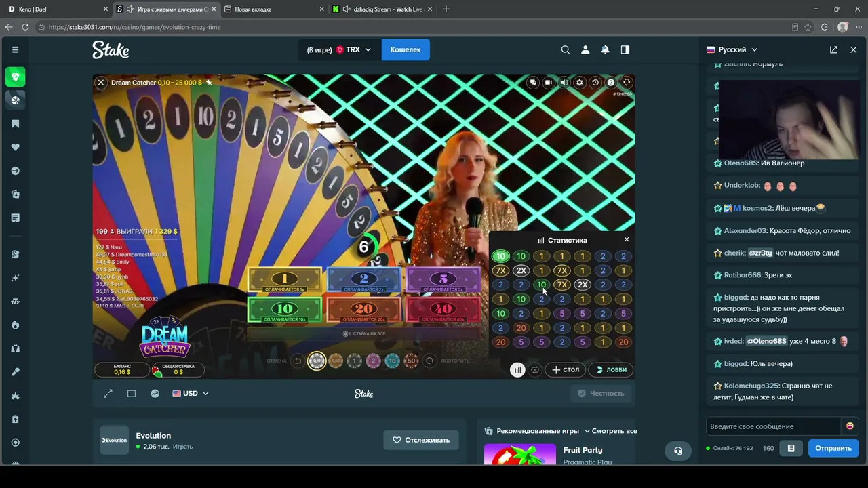
Task: Undo the last bet
Action: tap(297, 361)
